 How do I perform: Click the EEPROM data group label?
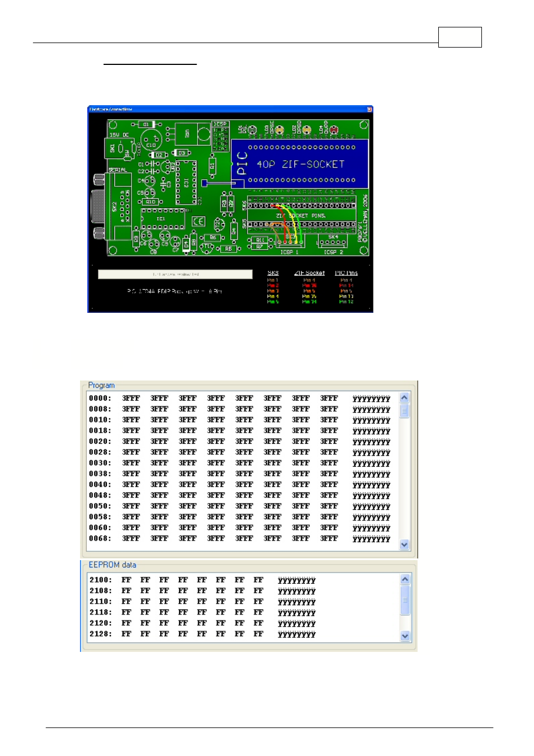(113, 565)
